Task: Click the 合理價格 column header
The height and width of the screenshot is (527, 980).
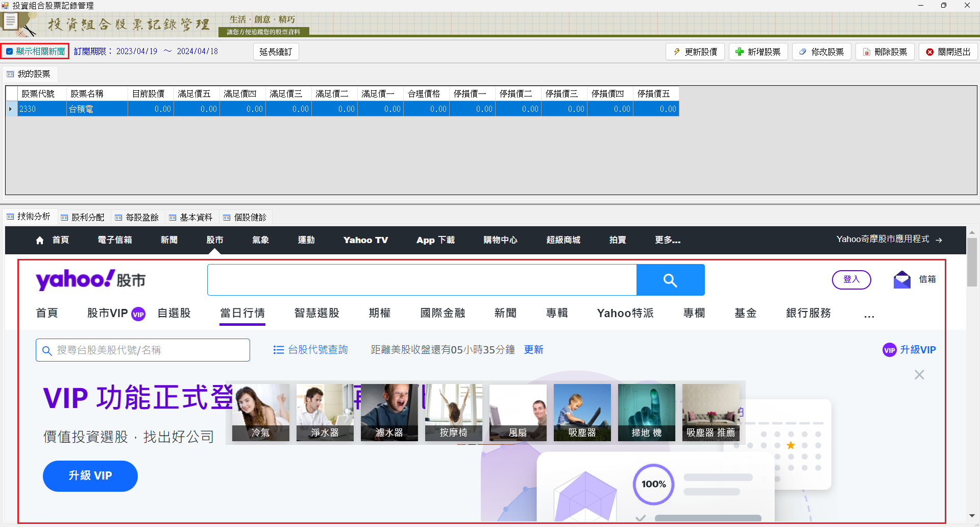Action: [x=426, y=93]
